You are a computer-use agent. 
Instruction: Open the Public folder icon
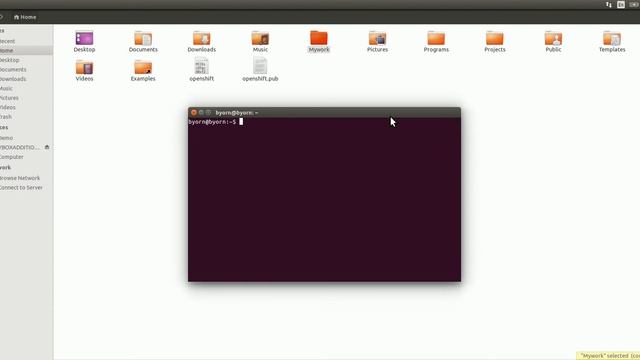(553, 38)
